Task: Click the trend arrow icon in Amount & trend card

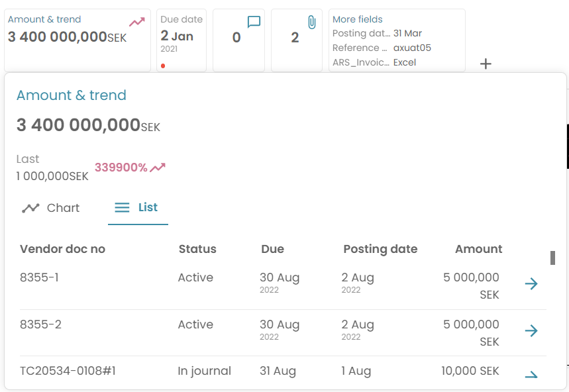Action: tap(137, 22)
